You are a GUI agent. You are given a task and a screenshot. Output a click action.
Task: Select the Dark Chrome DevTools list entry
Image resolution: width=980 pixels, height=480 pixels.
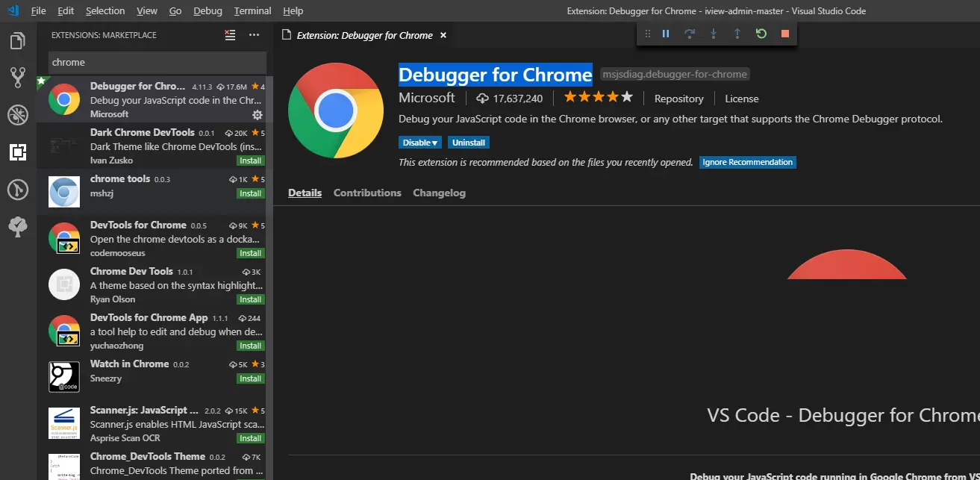152,146
